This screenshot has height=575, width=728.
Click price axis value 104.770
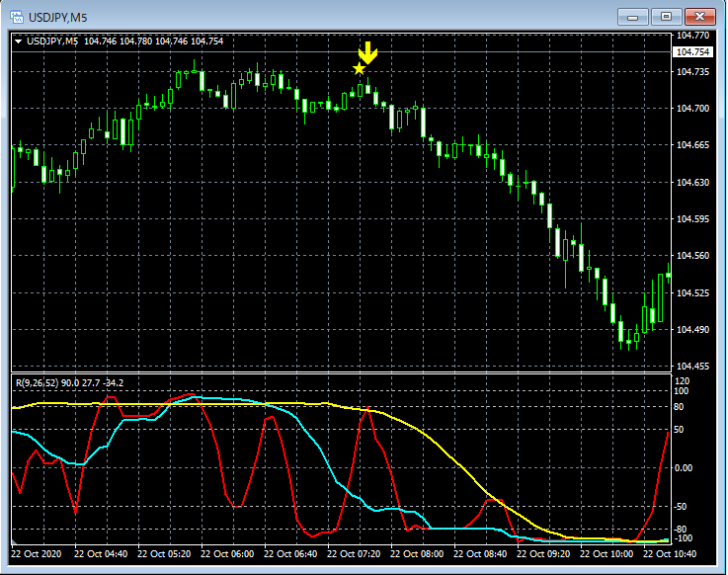692,36
